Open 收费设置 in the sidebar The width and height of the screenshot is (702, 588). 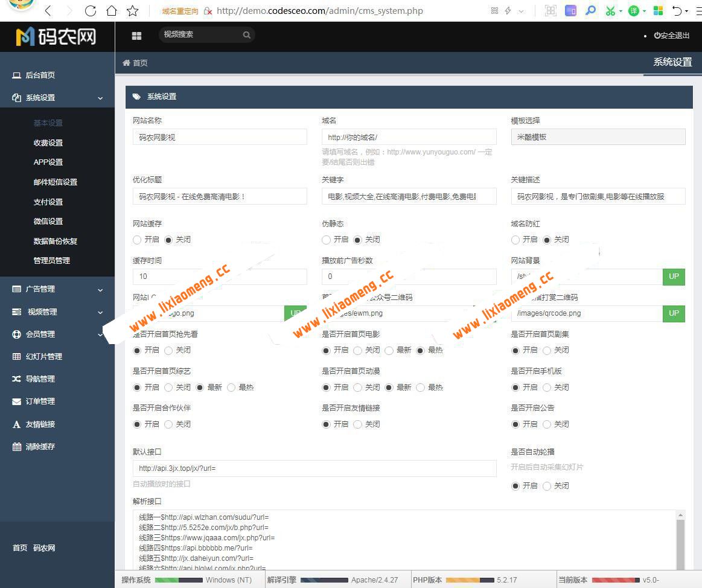48,143
